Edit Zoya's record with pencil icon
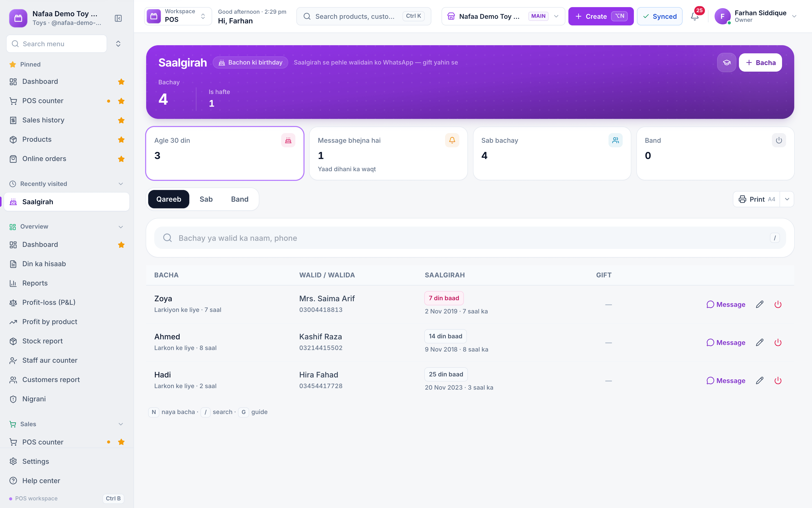Screen dimensions: 812x508 (x=760, y=304)
